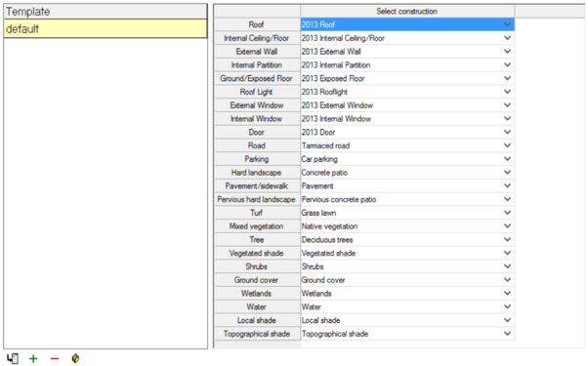Select the 'External Window' row label
Viewport: 588px width, 366px height.
tap(257, 105)
